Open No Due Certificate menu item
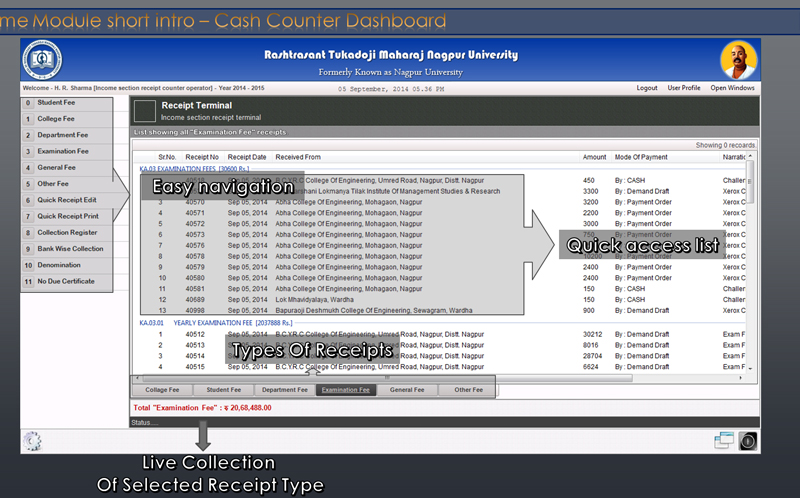This screenshot has height=498, width=800. point(67,282)
